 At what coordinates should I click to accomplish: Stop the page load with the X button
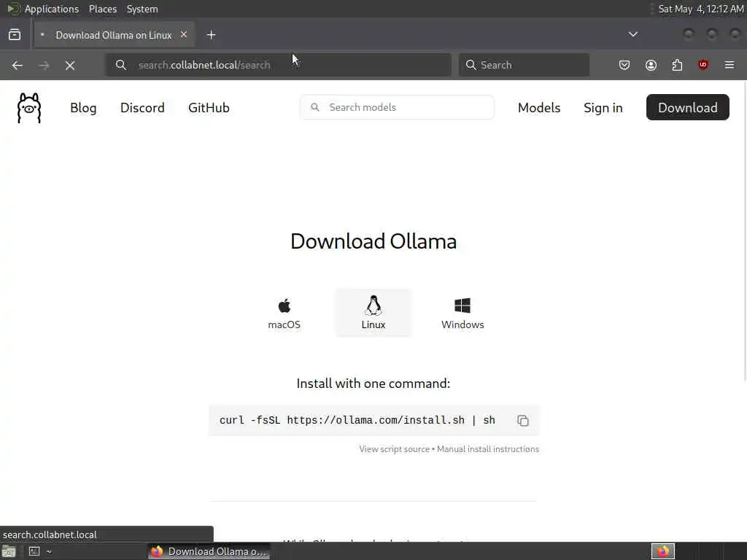click(70, 65)
